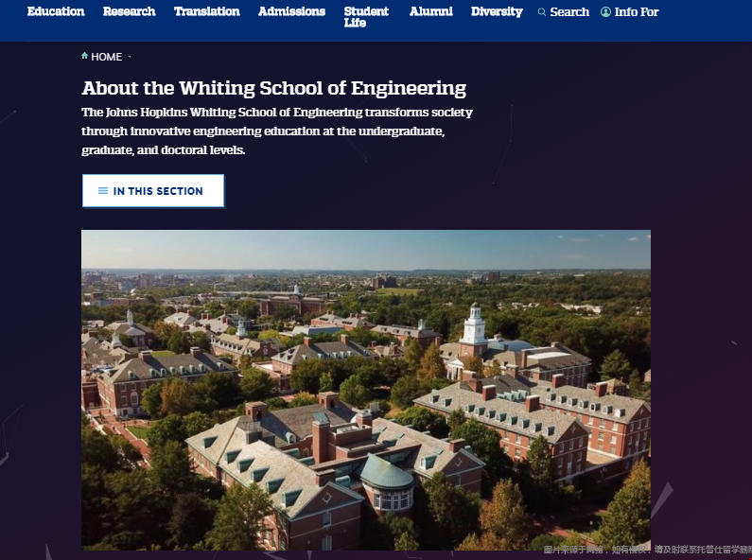Select Translation in the top navigation
Screen dimensions: 752x560
click(x=206, y=11)
